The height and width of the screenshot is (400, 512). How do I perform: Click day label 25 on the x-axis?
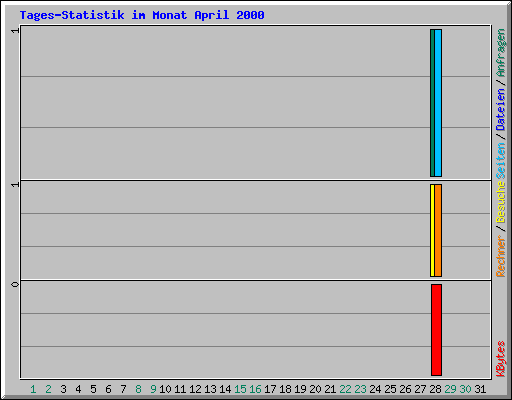(390, 389)
